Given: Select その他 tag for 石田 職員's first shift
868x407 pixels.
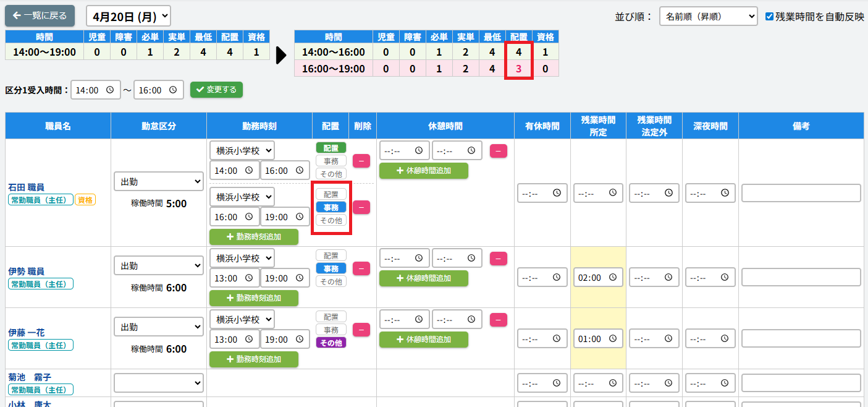Looking at the screenshot, I should pos(331,174).
